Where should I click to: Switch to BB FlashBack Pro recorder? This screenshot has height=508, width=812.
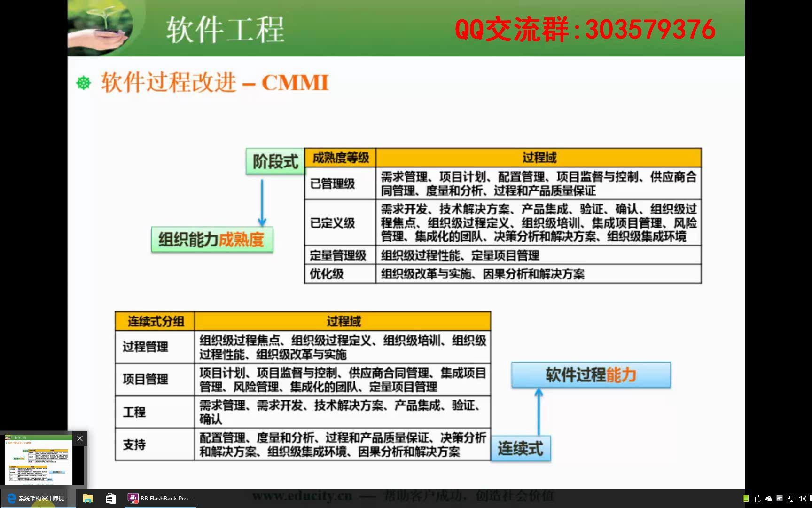[160, 499]
